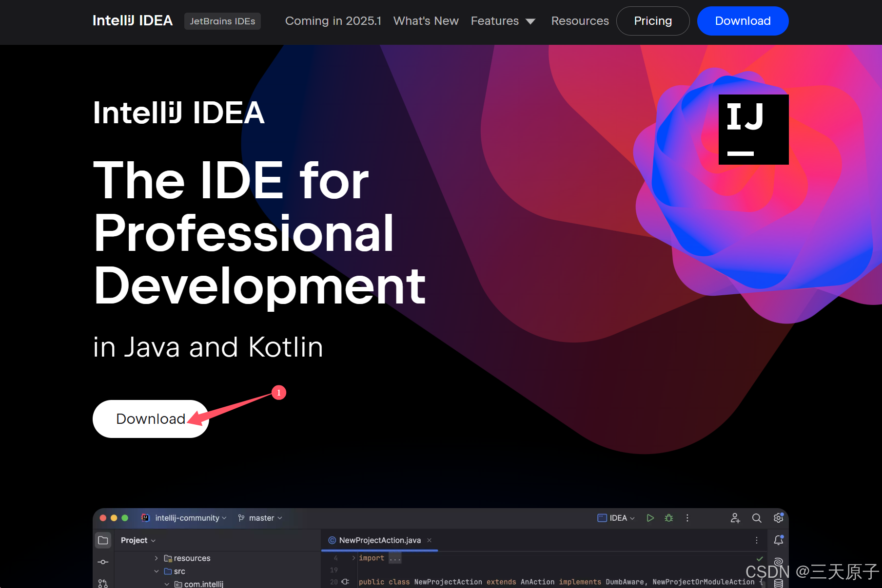Open the Notifications bell icon
The width and height of the screenshot is (882, 588).
tap(779, 540)
